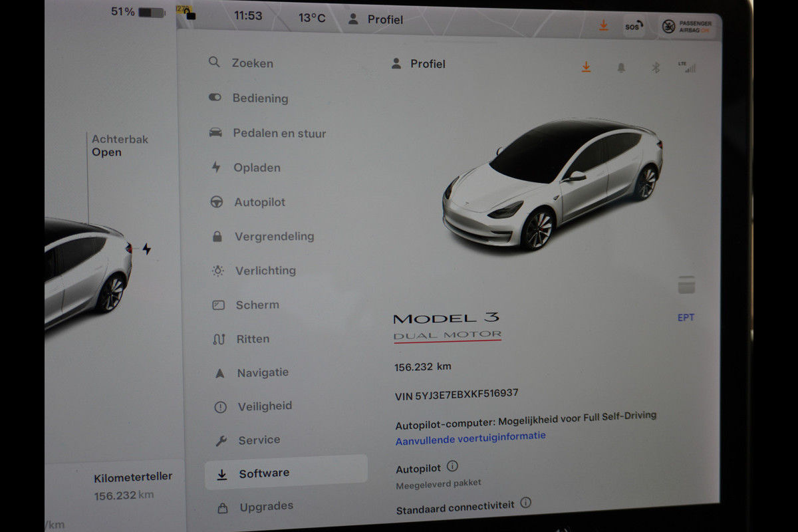Tap the 13°C temperature reading
This screenshot has height=532, width=798.
(312, 18)
